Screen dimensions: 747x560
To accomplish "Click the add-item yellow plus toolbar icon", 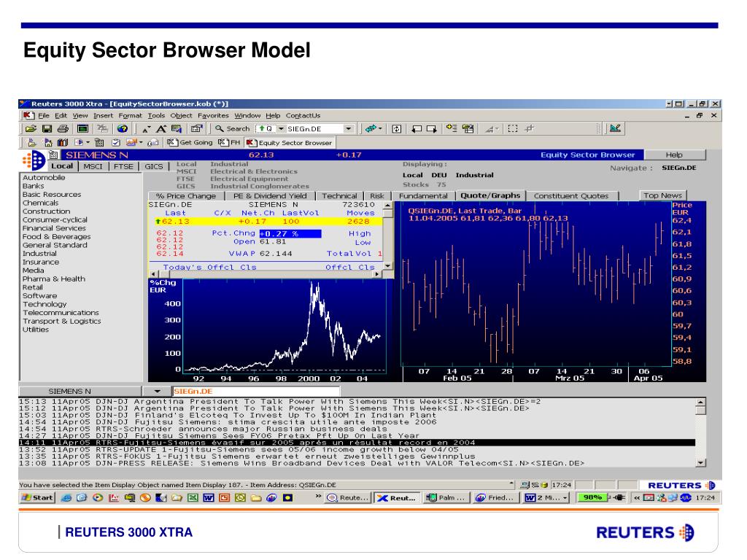I will (x=451, y=128).
